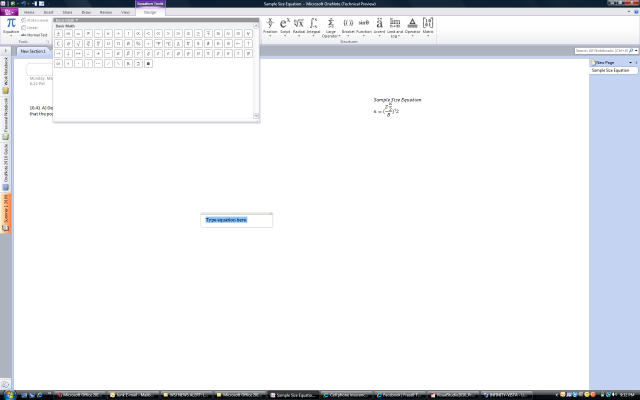This screenshot has width=640, height=400.
Task: Open the Insert ribbon tab
Action: point(48,12)
